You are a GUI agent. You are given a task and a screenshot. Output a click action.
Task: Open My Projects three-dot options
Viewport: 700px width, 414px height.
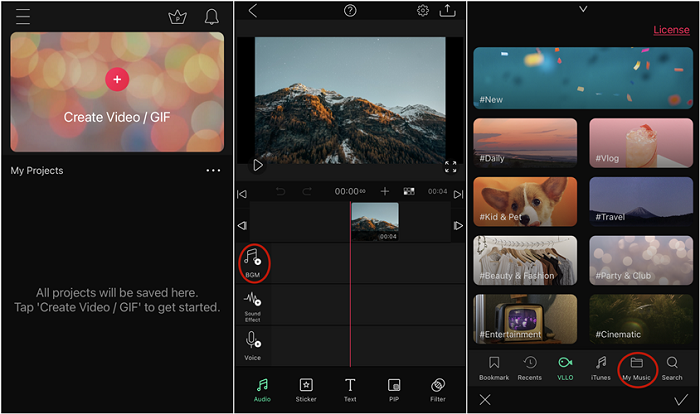click(x=213, y=171)
